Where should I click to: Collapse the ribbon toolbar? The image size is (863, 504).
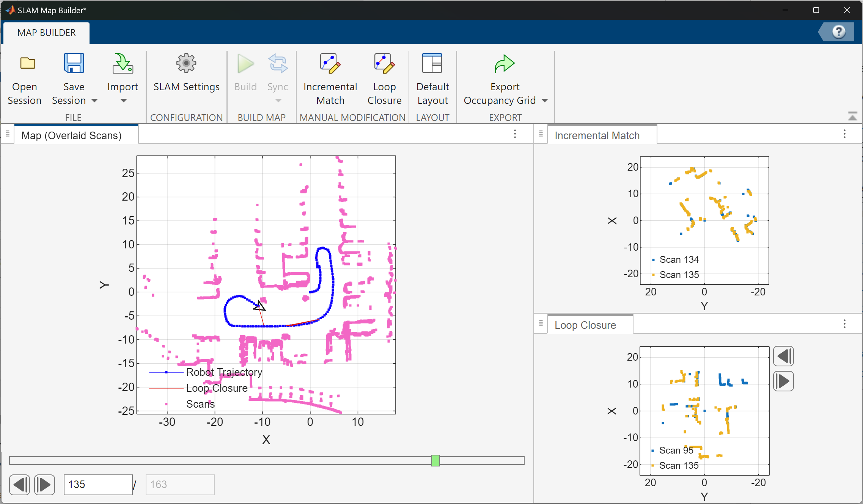click(852, 116)
